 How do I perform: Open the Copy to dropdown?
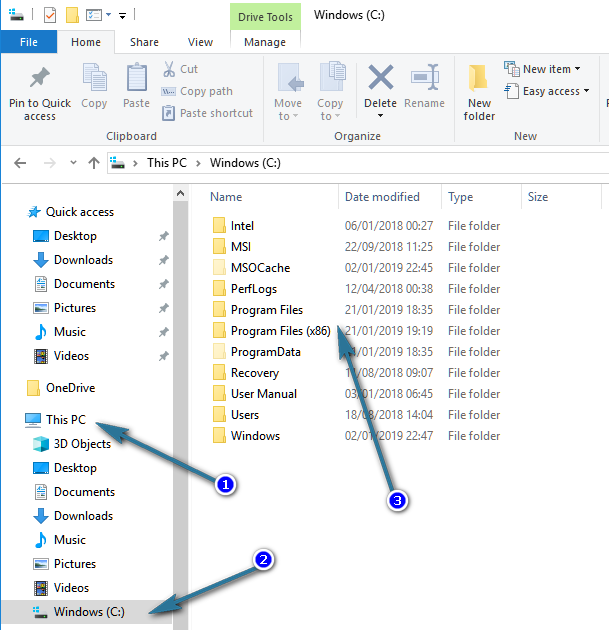(x=330, y=92)
